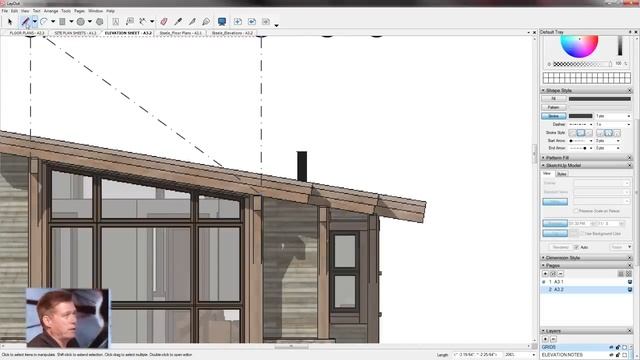Activate the Eraser tool
640x360 pixels.
(x=164, y=22)
